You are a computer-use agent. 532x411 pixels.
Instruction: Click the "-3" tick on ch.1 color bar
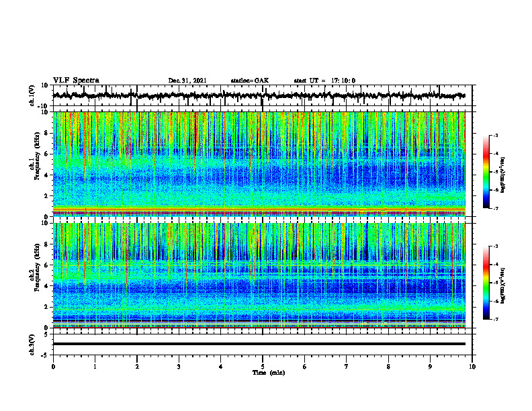[496, 136]
